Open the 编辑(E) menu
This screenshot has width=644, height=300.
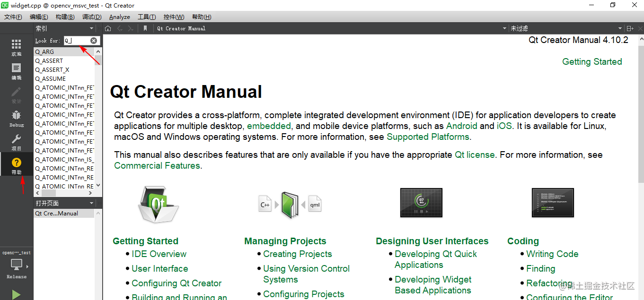pos(39,17)
